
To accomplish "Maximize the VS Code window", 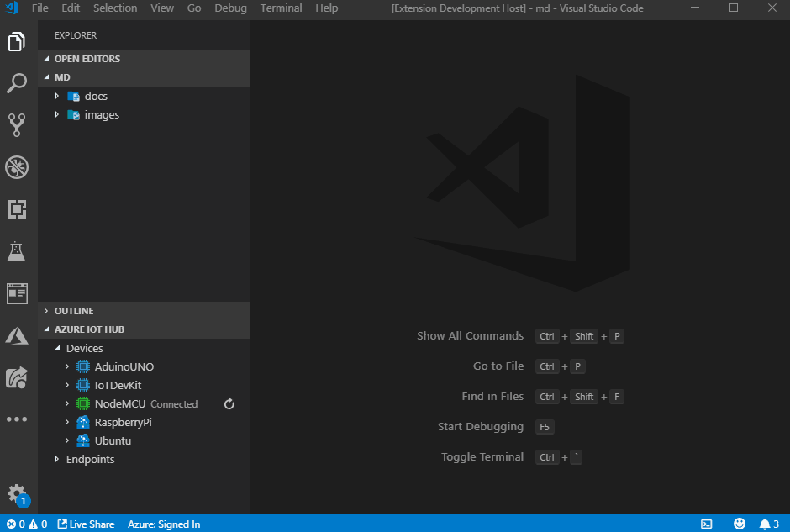I will [x=734, y=8].
